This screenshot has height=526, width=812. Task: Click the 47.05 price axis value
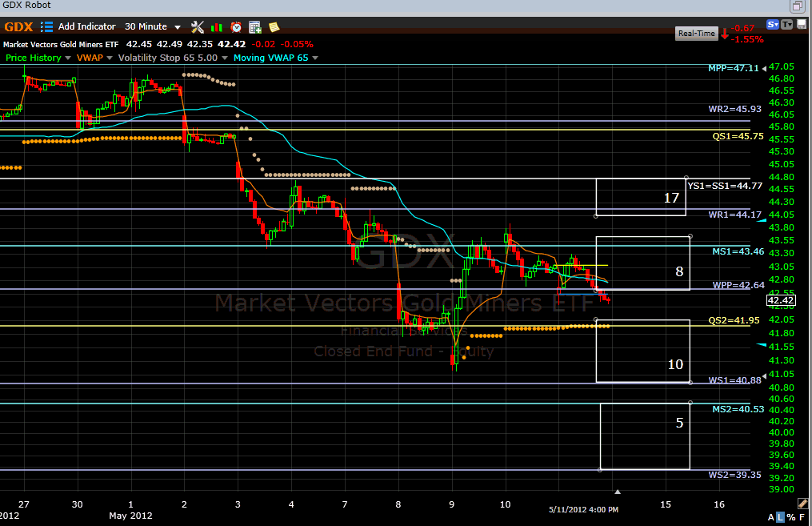[x=782, y=66]
